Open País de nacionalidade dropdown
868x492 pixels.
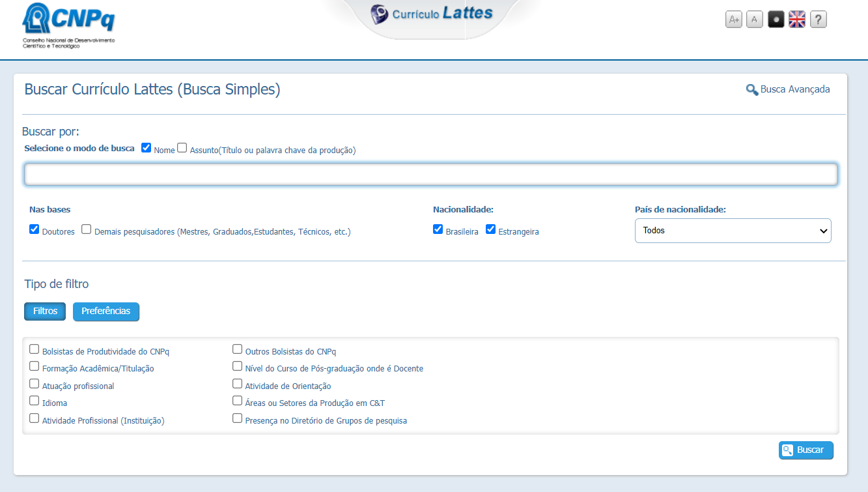point(733,231)
